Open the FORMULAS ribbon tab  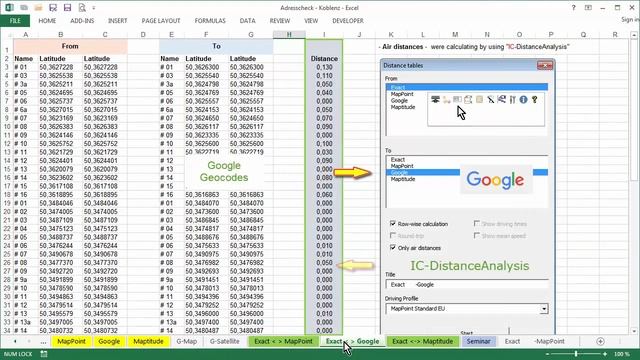210,21
